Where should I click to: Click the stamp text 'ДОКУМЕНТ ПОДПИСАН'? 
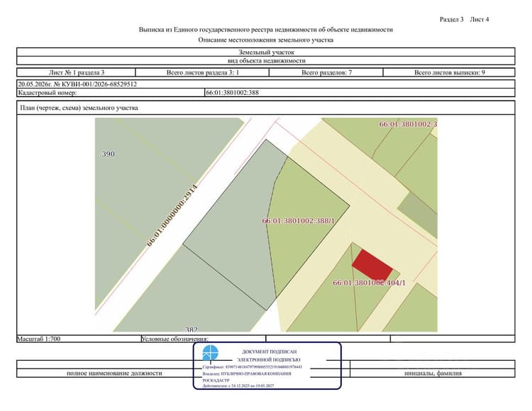tap(269, 351)
